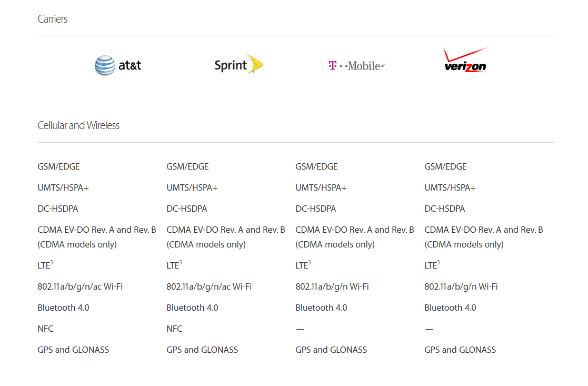Click the AT&T carrier logo

click(x=118, y=65)
